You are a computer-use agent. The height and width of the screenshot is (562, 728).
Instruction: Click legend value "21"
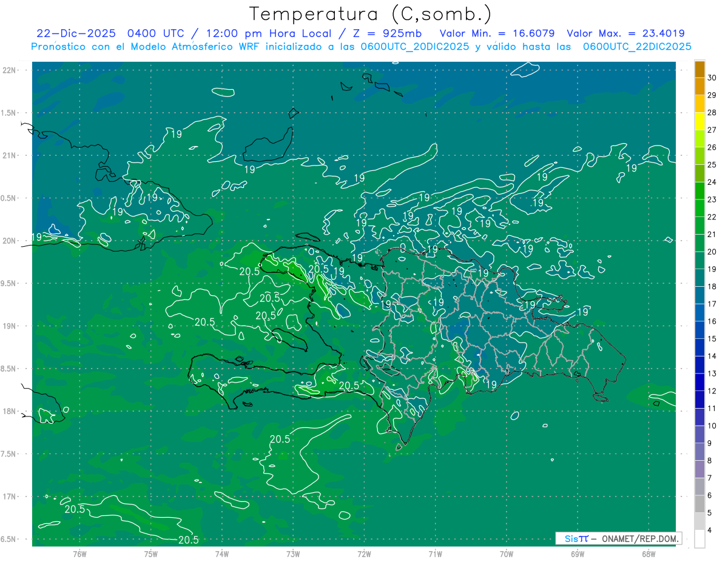712,234
